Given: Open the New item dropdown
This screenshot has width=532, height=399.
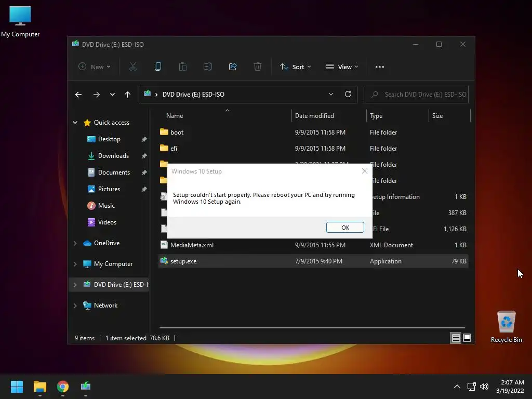Looking at the screenshot, I should pos(95,67).
